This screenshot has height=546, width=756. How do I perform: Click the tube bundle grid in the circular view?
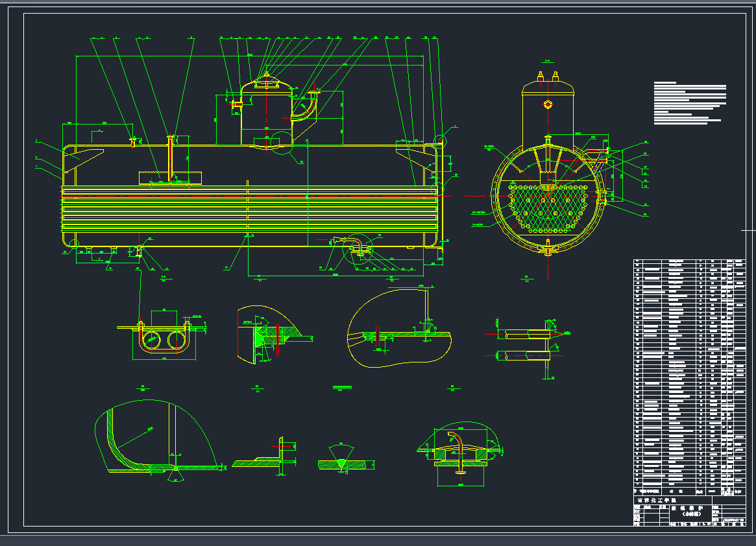pos(548,208)
